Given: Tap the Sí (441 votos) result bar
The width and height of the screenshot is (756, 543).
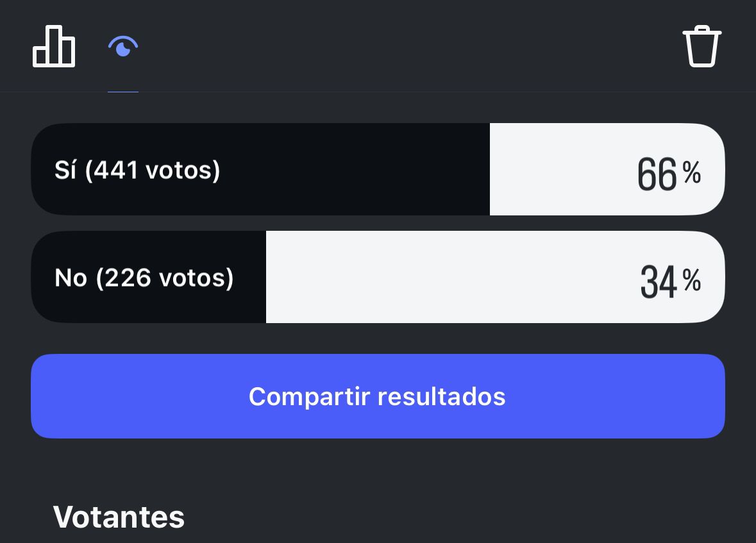Looking at the screenshot, I should pyautogui.click(x=378, y=169).
